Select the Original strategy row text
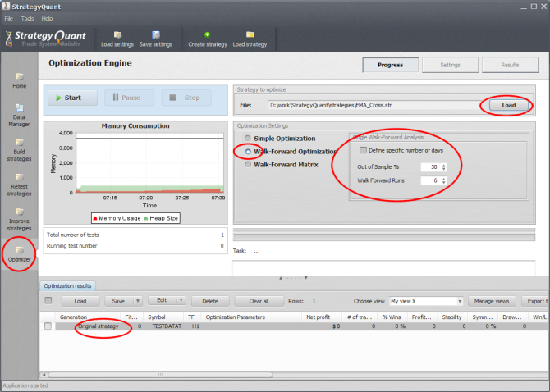The width and height of the screenshot is (550, 392). pyautogui.click(x=99, y=326)
